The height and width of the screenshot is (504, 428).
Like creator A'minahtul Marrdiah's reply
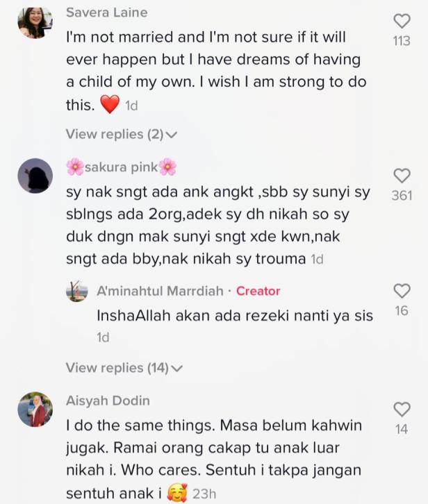point(402,291)
